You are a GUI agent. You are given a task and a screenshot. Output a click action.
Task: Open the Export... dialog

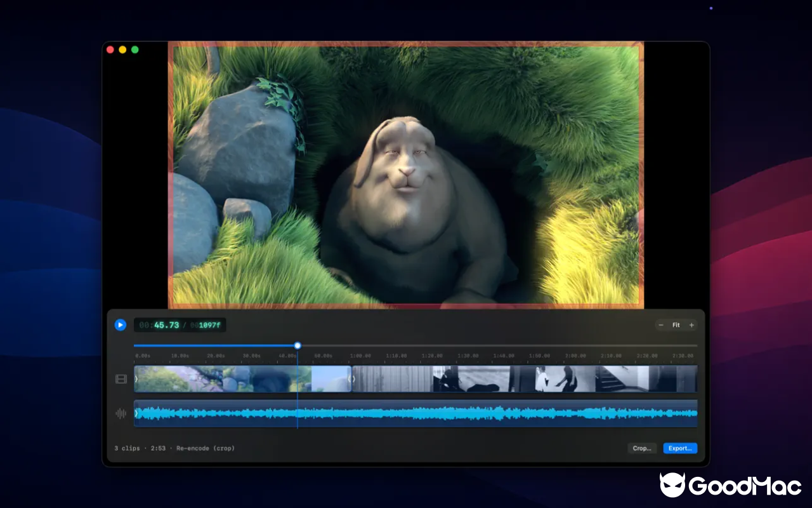pos(680,448)
